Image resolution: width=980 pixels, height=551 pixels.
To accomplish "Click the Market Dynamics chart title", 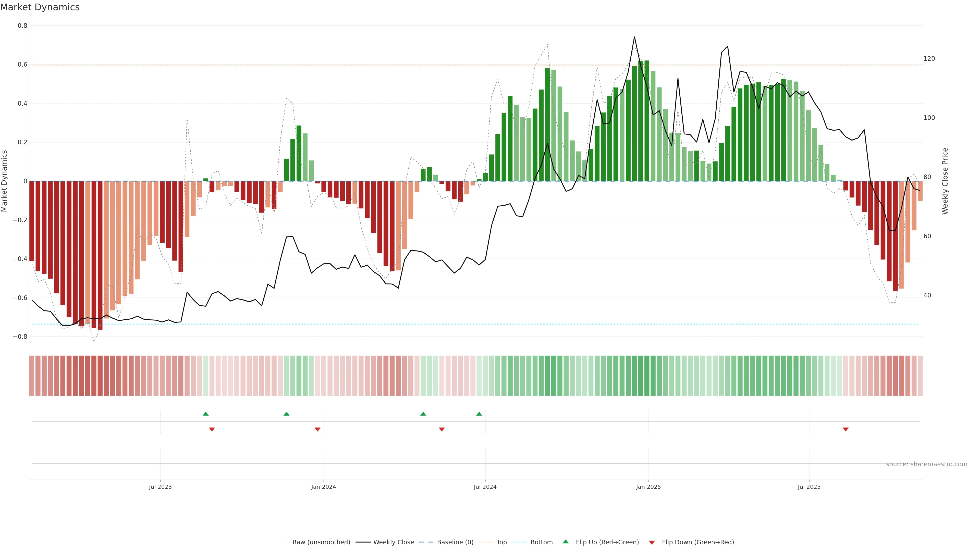I will [x=40, y=7].
